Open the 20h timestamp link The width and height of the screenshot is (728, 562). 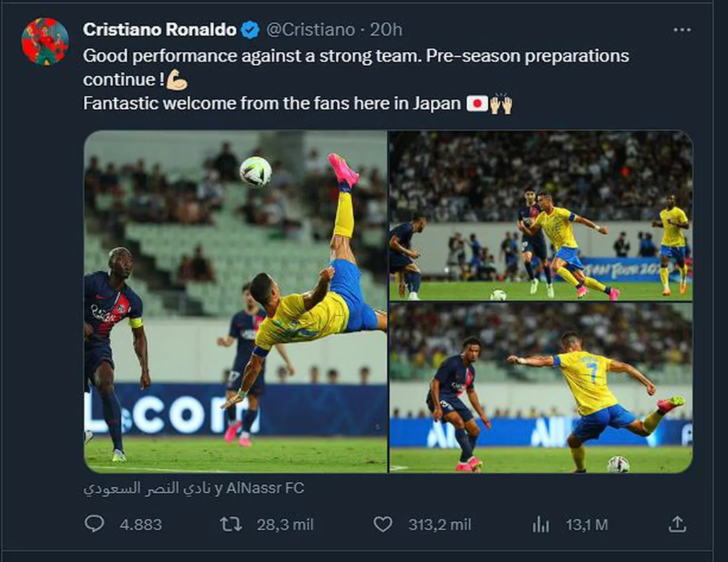[x=386, y=30]
